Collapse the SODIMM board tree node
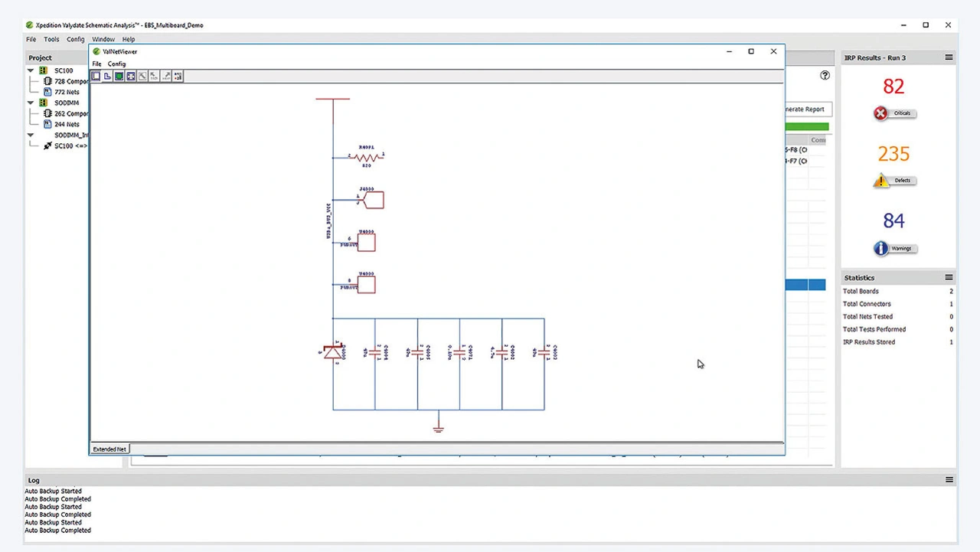This screenshot has height=552, width=980. coord(31,103)
